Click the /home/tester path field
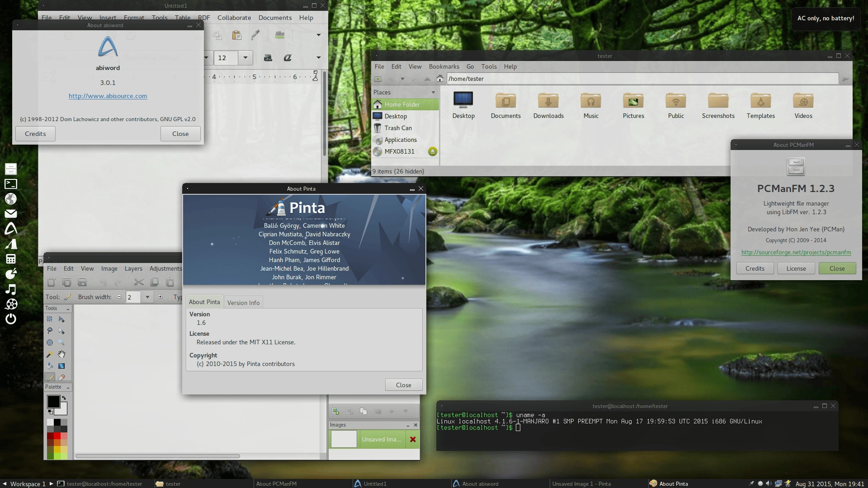 tap(642, 79)
